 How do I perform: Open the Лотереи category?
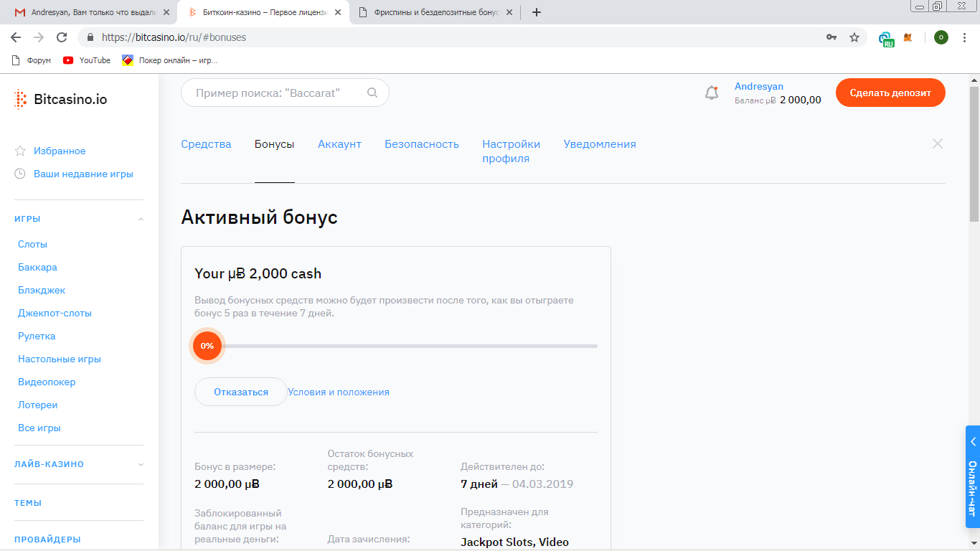37,405
